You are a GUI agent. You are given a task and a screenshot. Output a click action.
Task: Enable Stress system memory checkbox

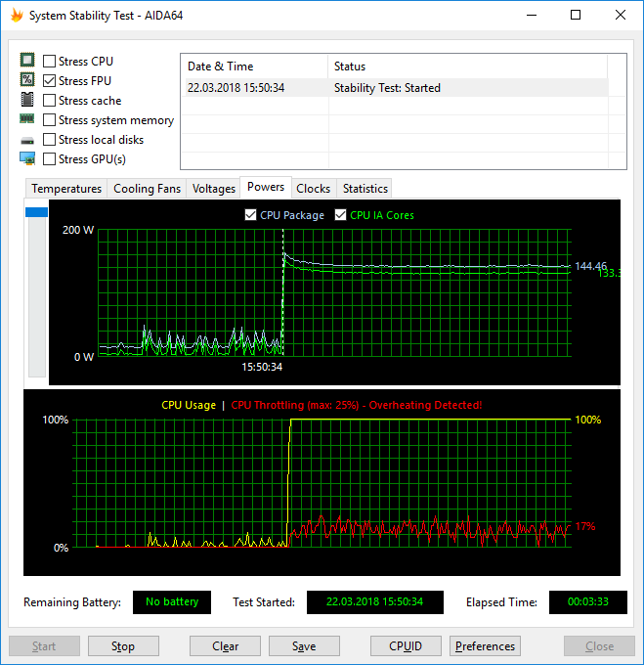(x=49, y=120)
